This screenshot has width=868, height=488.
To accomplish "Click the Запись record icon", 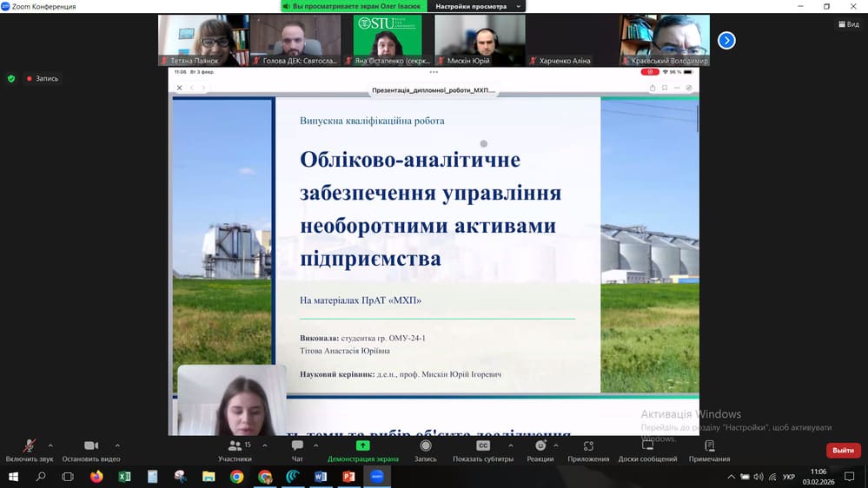I will click(425, 445).
